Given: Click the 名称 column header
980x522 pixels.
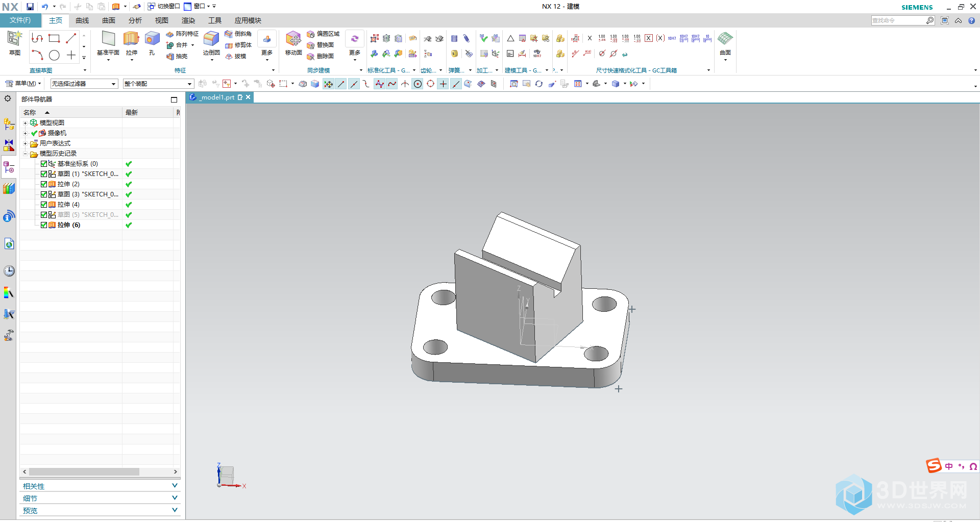Looking at the screenshot, I should click(x=71, y=112).
